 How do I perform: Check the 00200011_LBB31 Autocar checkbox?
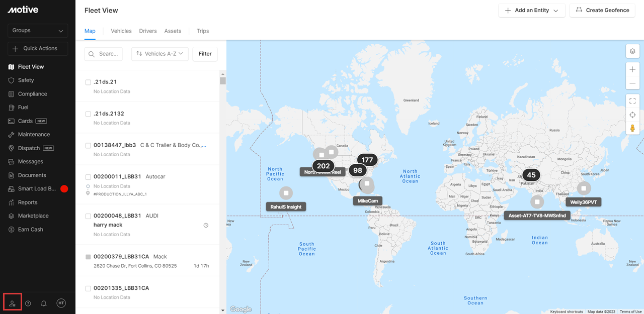point(88,177)
